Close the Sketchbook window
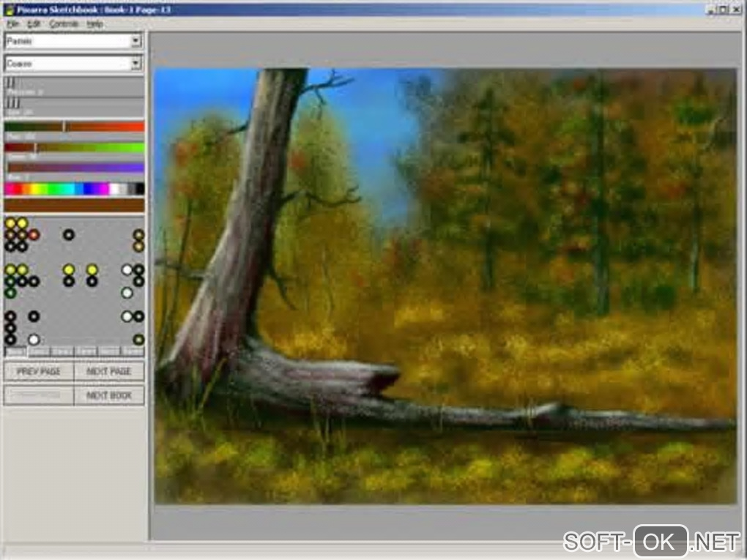Screen dimensions: 747x560 coord(736,10)
